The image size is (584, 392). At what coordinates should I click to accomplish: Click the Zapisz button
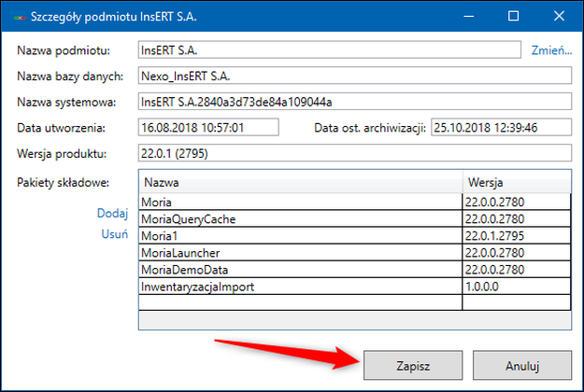[411, 365]
